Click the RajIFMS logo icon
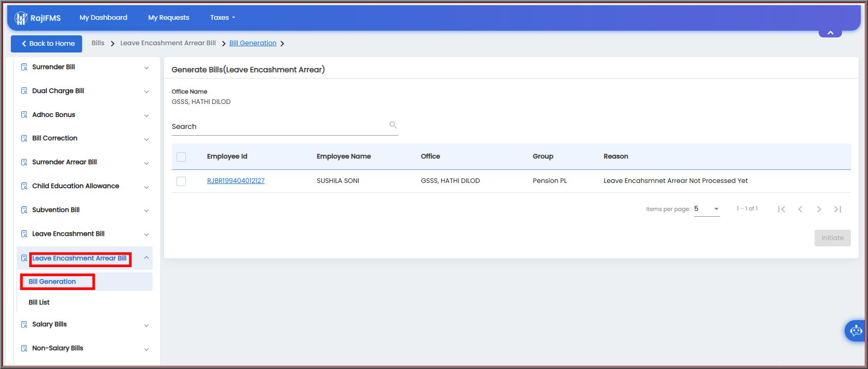 click(21, 18)
